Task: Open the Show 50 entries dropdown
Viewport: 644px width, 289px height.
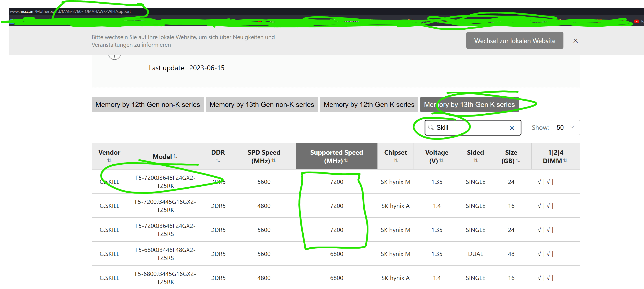Action: [565, 128]
